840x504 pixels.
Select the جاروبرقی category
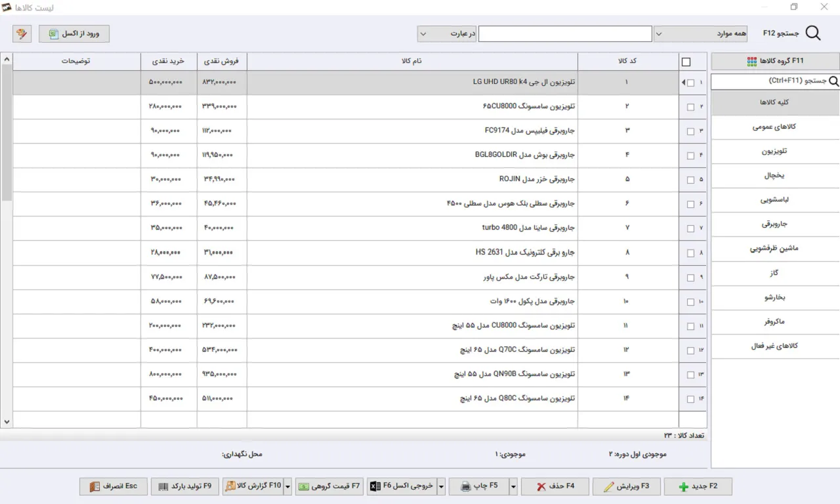tap(775, 224)
